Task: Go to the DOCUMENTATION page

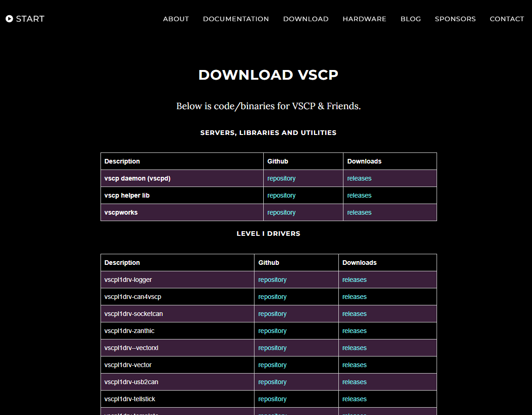Action: (236, 19)
